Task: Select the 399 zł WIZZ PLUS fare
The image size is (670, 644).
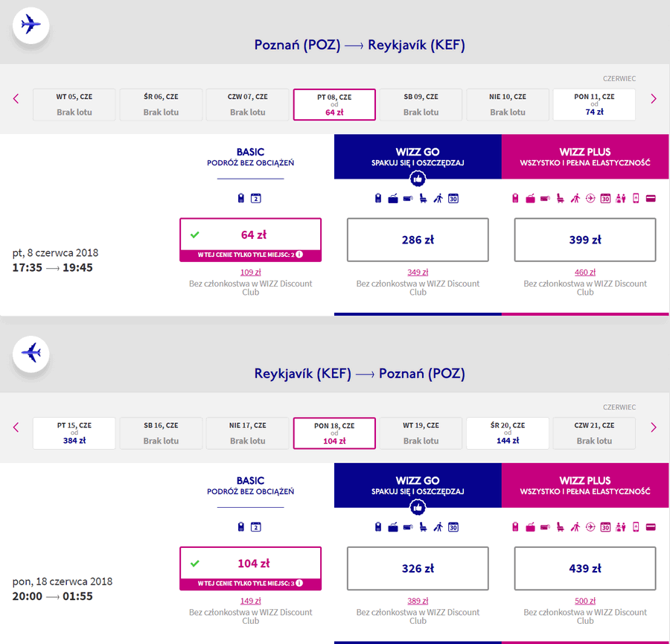Action: [585, 240]
